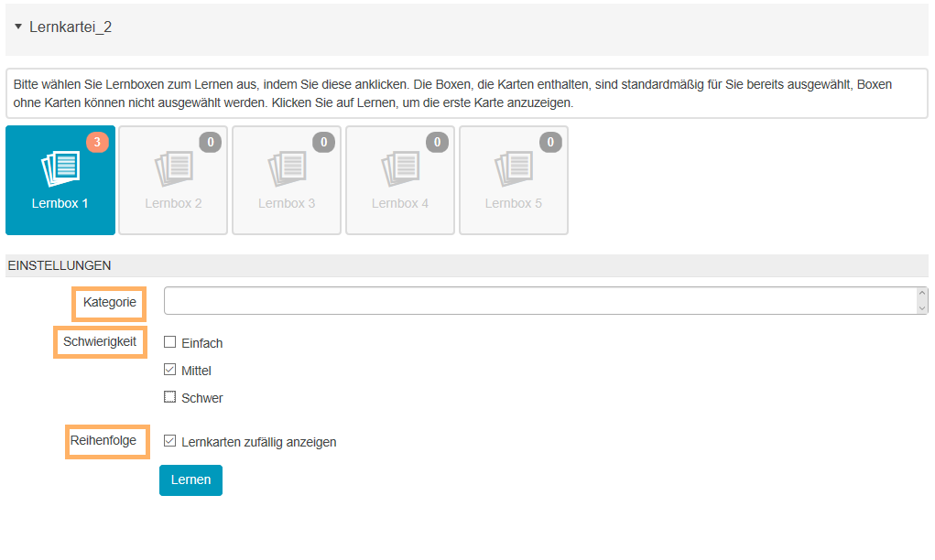Open the Kategorie selection field
The height and width of the screenshot is (560, 935).
tap(540, 301)
